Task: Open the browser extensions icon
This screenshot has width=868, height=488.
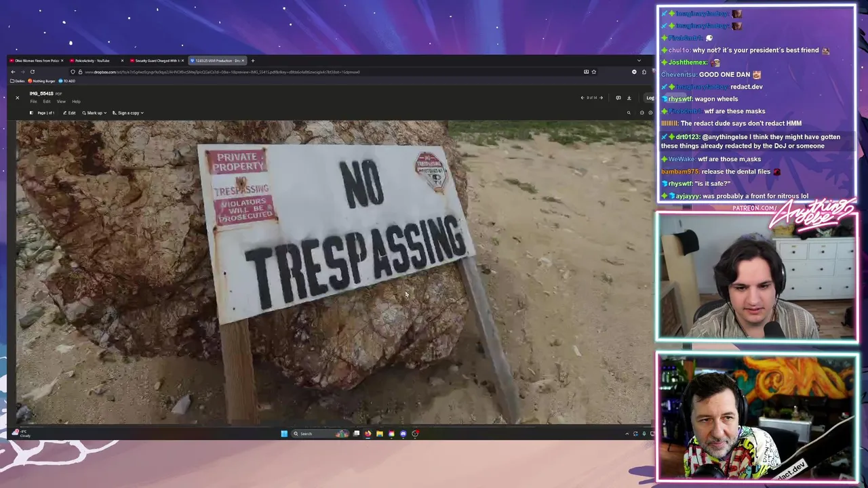Action: [644, 72]
